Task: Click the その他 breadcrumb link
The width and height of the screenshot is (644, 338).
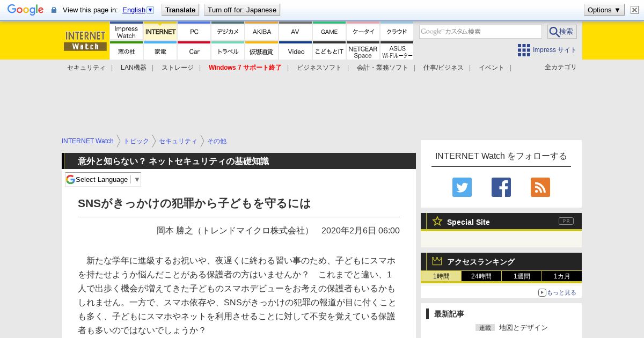Action: (x=217, y=141)
